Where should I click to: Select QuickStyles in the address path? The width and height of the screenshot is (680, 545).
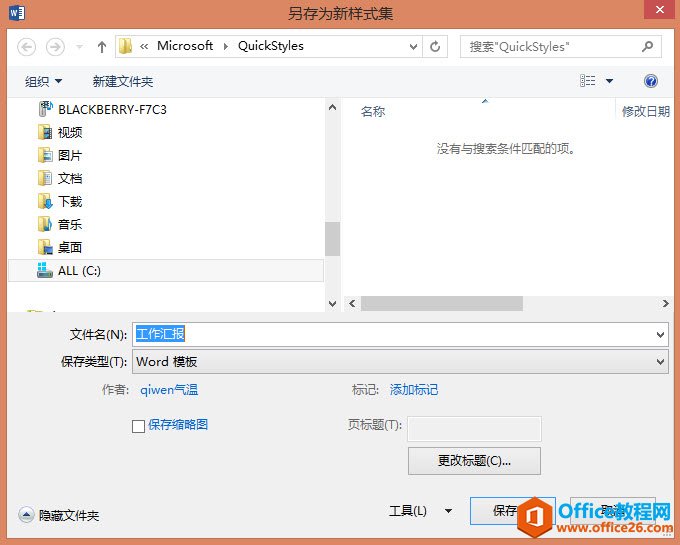[271, 46]
